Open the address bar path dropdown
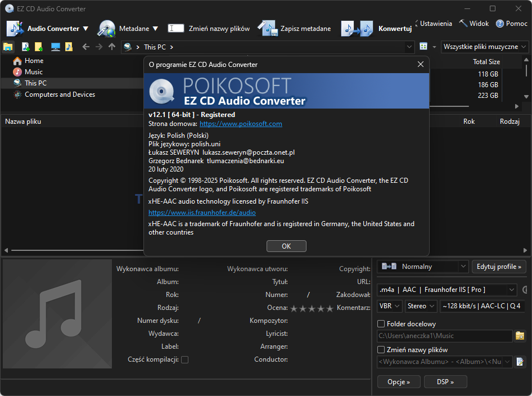Viewport: 532px width, 396px height. (x=409, y=47)
